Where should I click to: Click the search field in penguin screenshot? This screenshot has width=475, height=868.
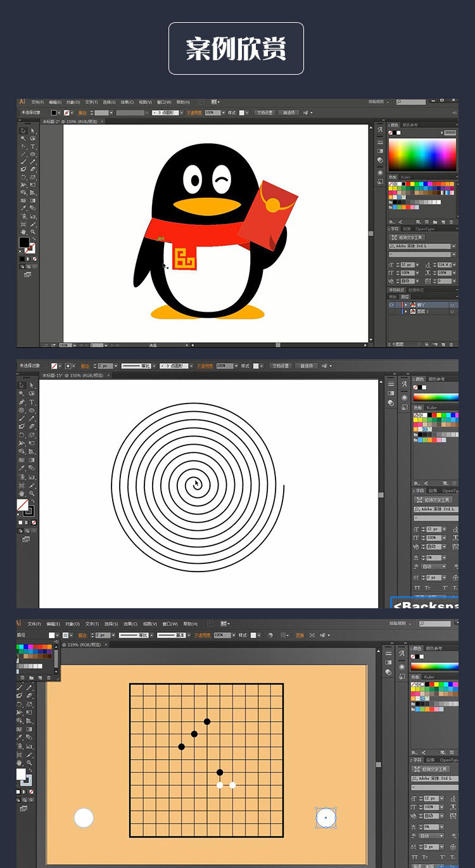pyautogui.click(x=411, y=101)
